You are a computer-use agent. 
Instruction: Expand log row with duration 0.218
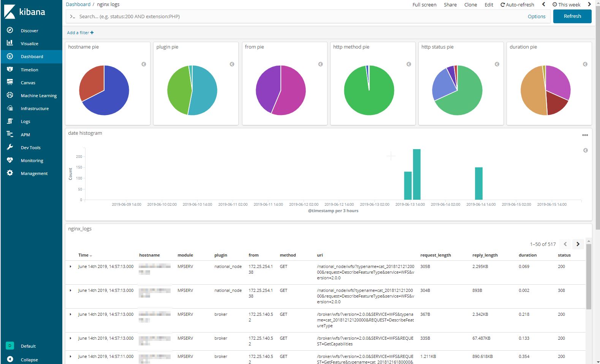click(x=71, y=314)
